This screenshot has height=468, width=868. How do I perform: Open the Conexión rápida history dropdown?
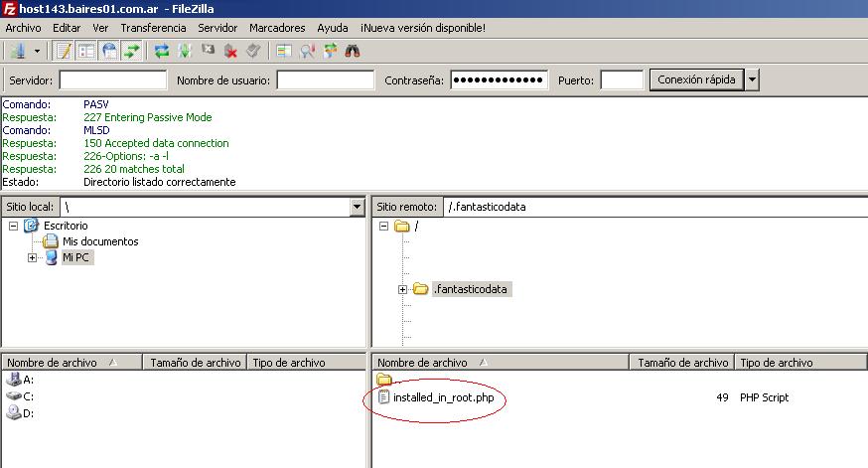[x=752, y=79]
